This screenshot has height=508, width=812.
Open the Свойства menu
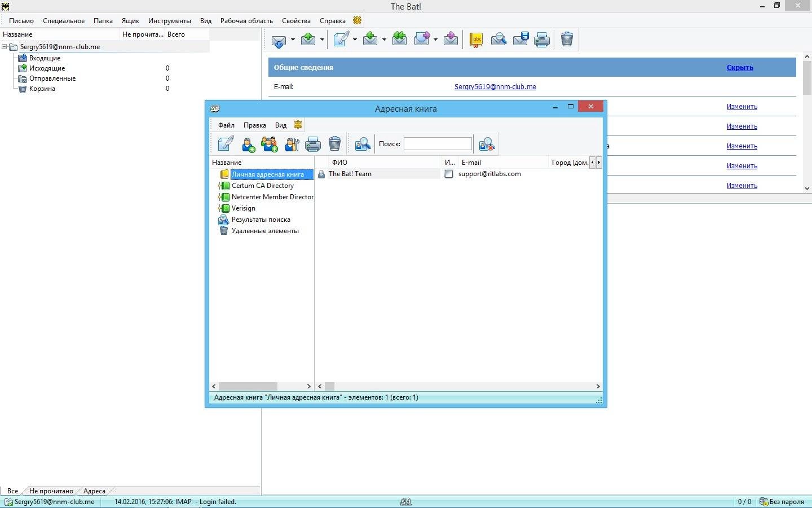(x=296, y=21)
